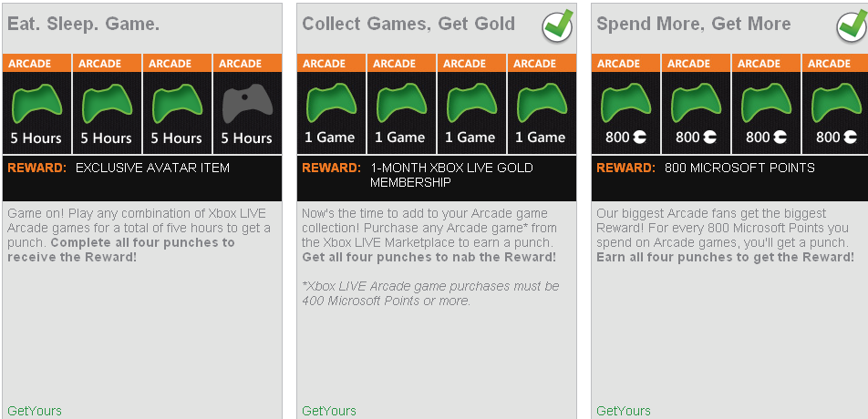Click the Eat. Sleep. Game. heading
Viewport: 868px width, 419px height.
[x=71, y=25]
